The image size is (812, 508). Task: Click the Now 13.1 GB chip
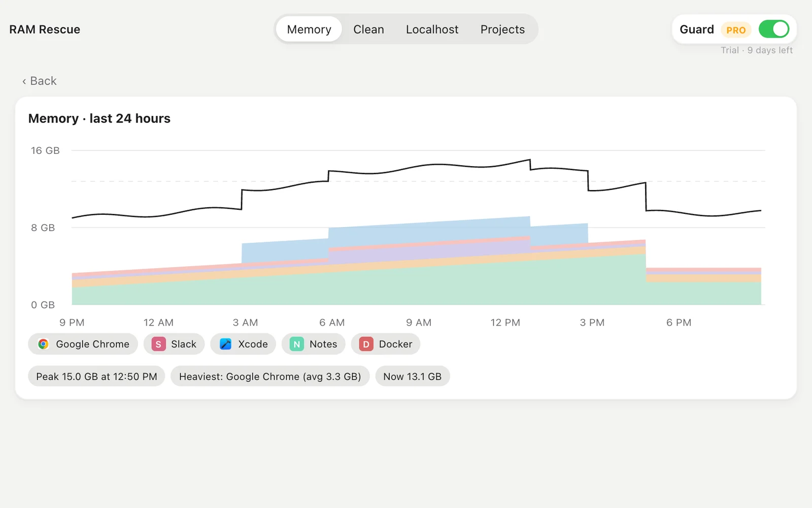point(413,376)
